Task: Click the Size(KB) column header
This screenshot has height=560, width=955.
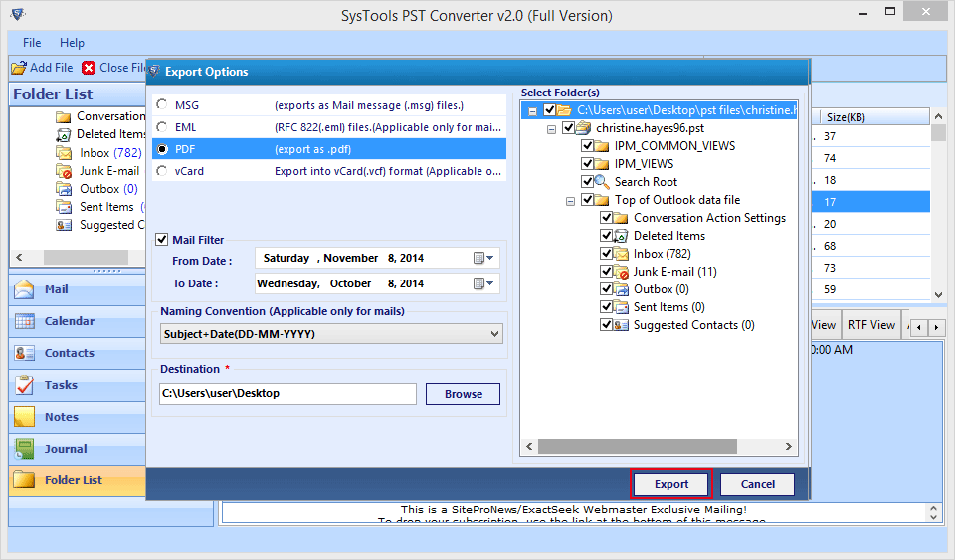Action: pyautogui.click(x=873, y=117)
